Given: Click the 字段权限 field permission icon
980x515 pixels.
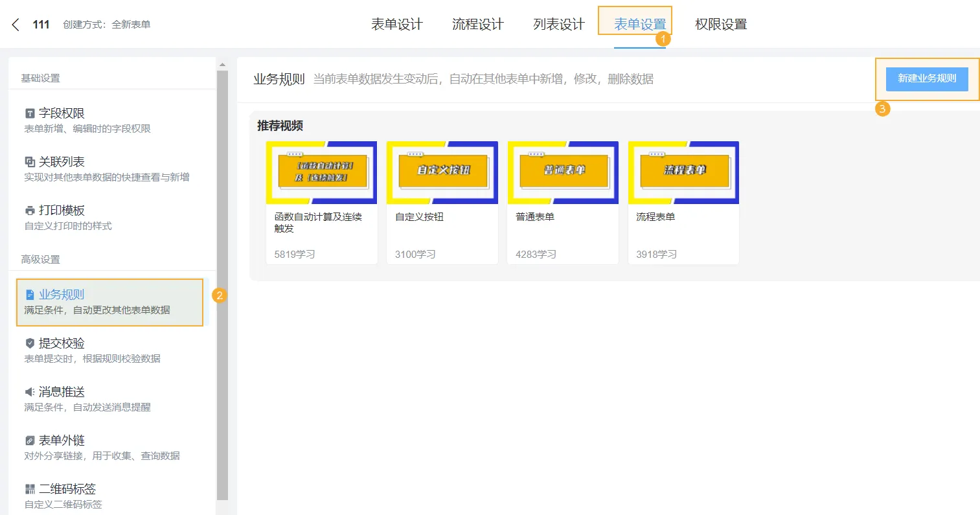Looking at the screenshot, I should click(30, 113).
